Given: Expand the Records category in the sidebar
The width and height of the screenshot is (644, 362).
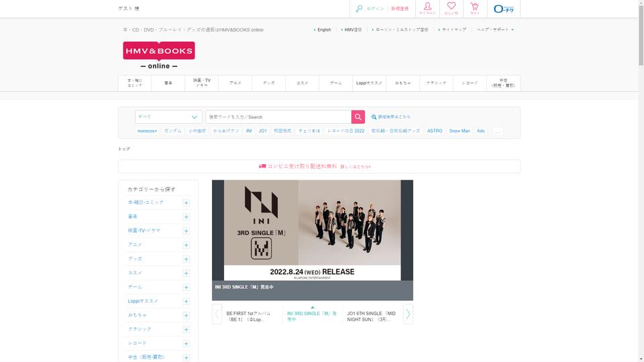Looking at the screenshot, I should click(x=186, y=343).
